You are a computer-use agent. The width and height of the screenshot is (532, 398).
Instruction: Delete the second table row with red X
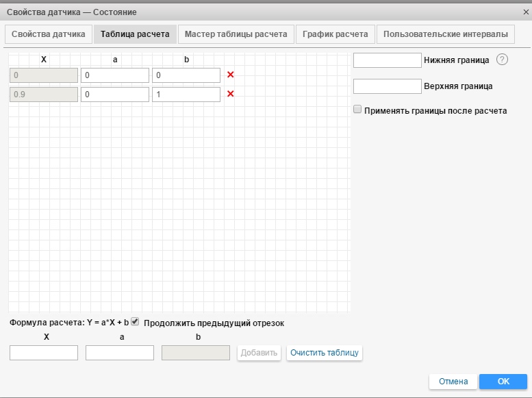tap(231, 94)
